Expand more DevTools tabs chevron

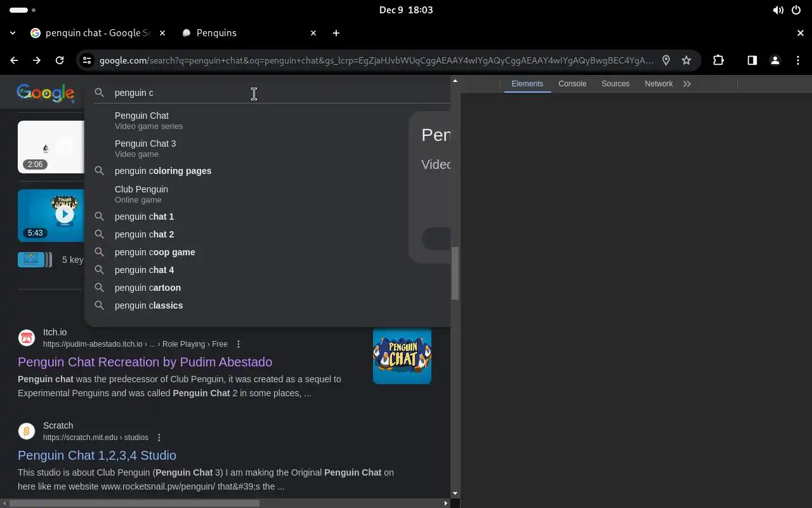(x=687, y=84)
